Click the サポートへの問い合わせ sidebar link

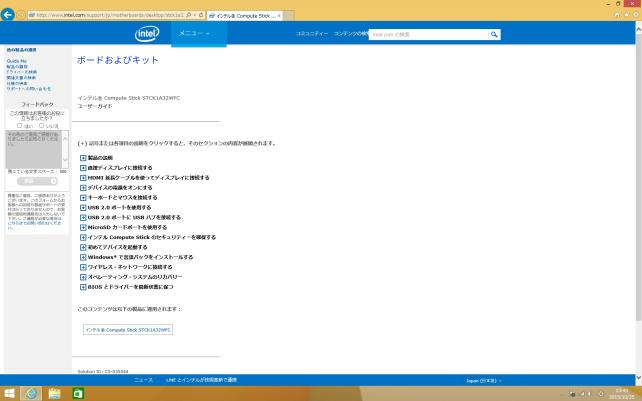[29, 88]
